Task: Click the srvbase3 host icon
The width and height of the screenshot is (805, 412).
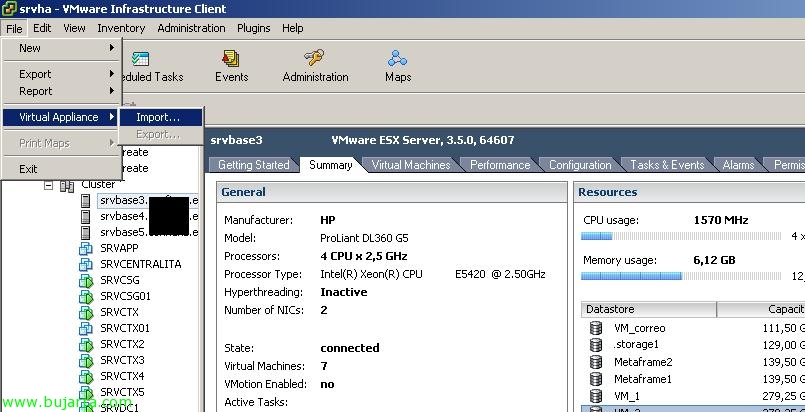Action: tap(86, 201)
